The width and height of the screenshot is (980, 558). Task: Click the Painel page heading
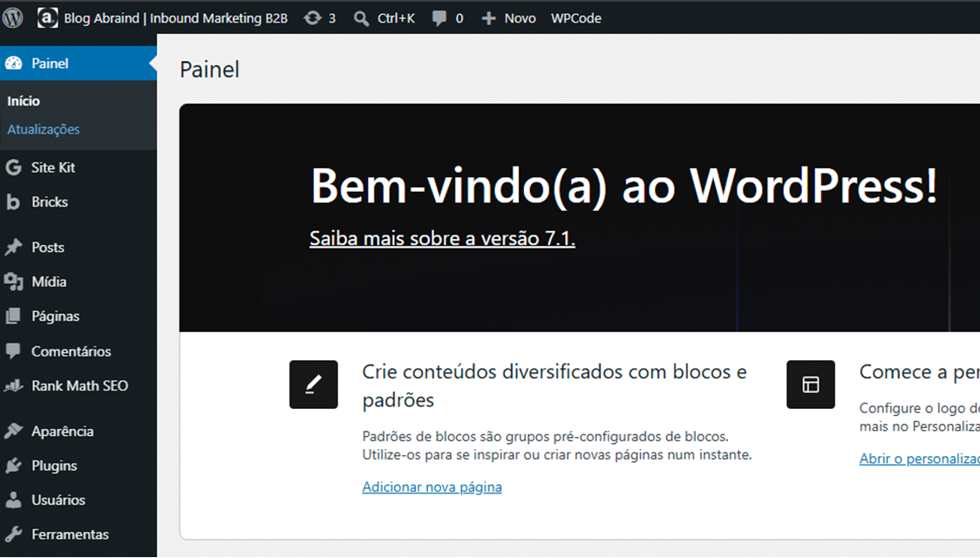pos(209,70)
